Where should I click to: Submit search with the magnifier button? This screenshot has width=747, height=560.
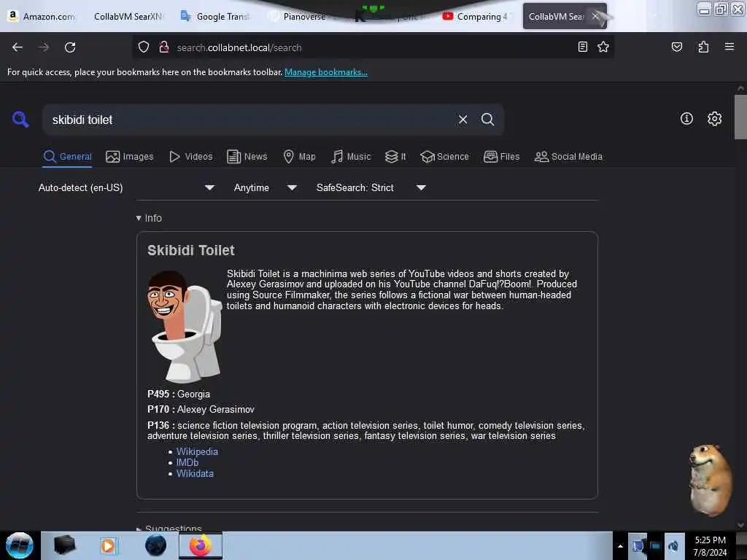point(487,120)
